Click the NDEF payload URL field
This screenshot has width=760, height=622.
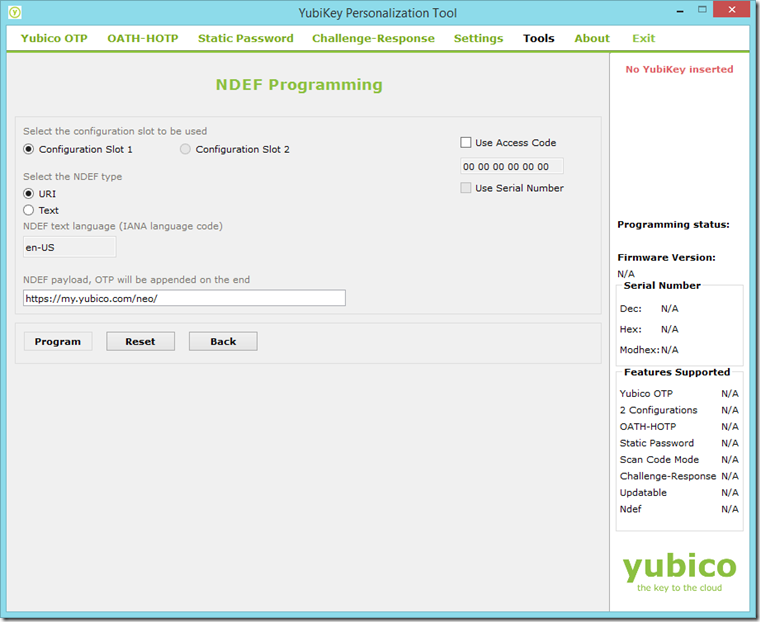[x=184, y=298]
